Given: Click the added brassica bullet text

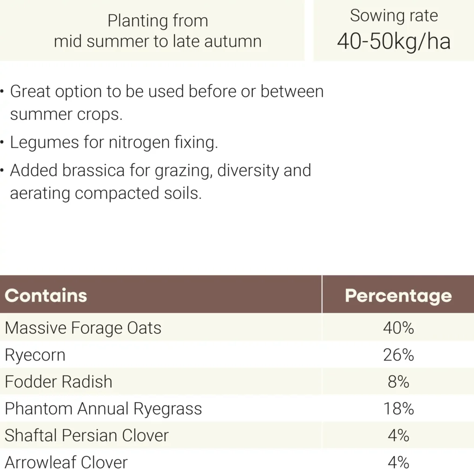Looking at the screenshot, I should 160,182.
